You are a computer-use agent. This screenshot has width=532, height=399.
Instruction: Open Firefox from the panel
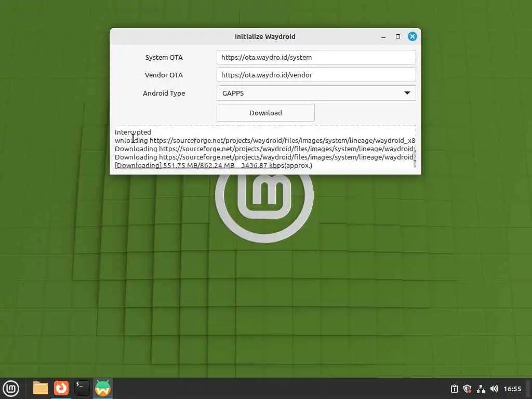click(x=61, y=388)
